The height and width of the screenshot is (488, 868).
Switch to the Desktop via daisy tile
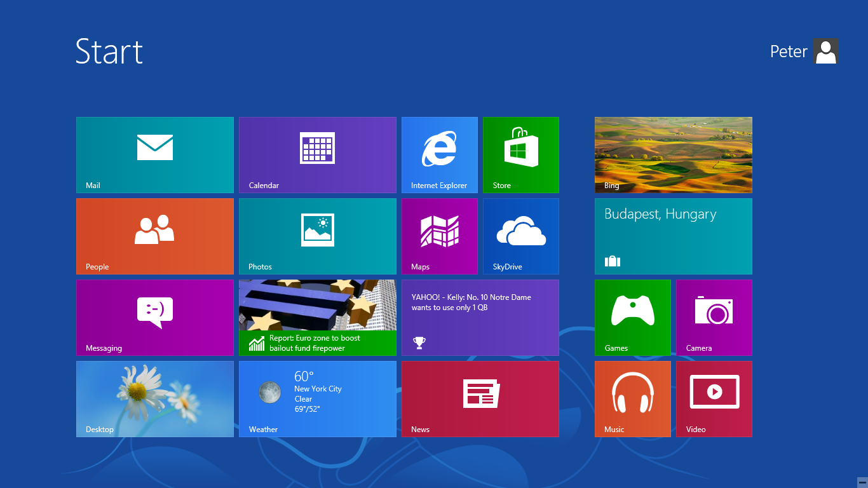pyautogui.click(x=155, y=399)
